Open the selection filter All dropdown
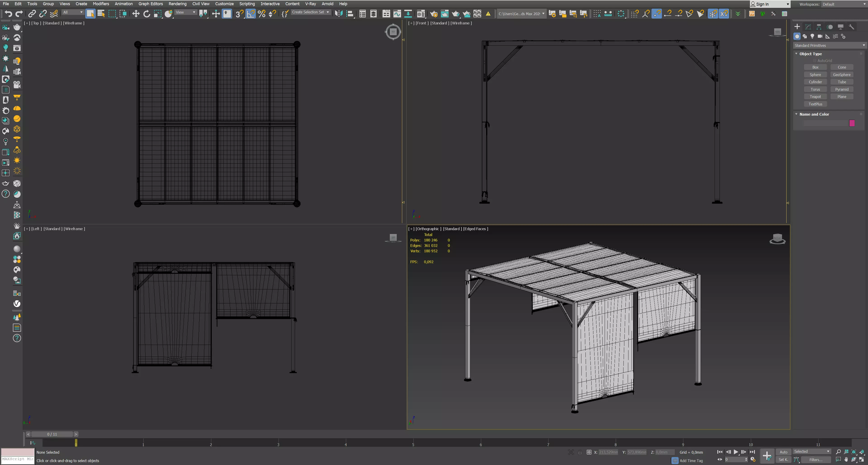 coord(73,12)
